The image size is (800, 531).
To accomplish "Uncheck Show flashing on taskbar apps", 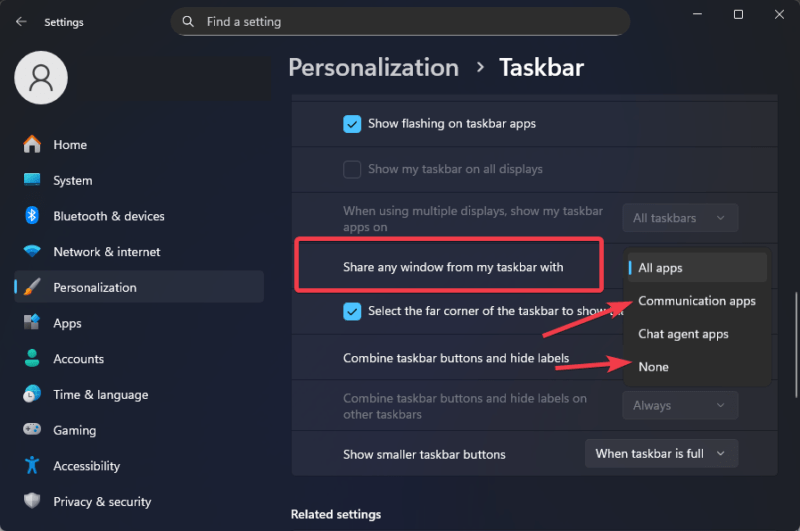I will click(x=352, y=124).
